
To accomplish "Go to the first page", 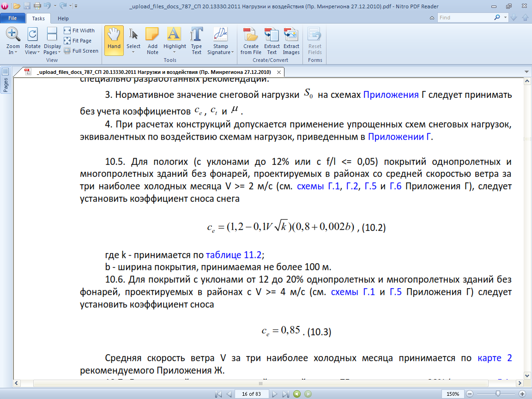I will (218, 394).
